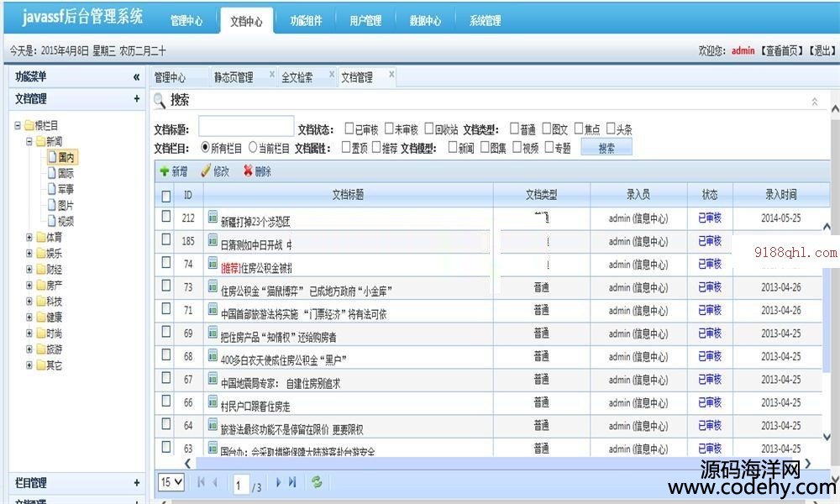The image size is (840, 504).
Task: Click document icon of row ID 73
Action: [213, 286]
